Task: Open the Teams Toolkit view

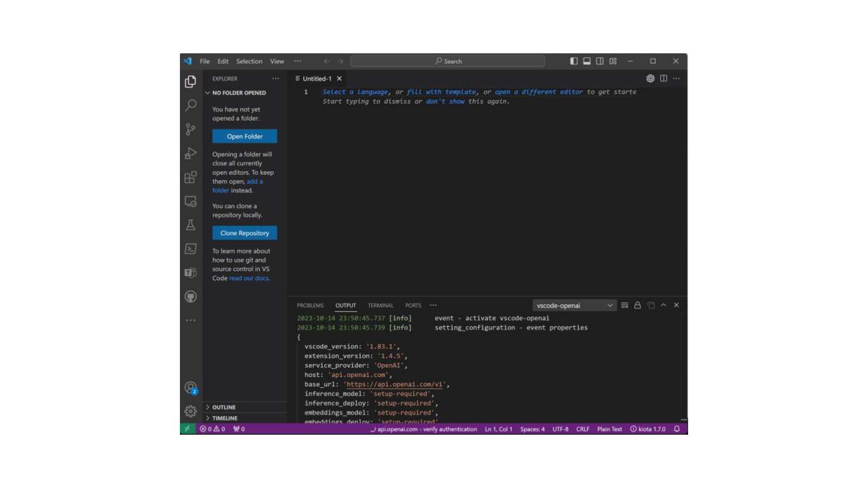Action: [190, 272]
